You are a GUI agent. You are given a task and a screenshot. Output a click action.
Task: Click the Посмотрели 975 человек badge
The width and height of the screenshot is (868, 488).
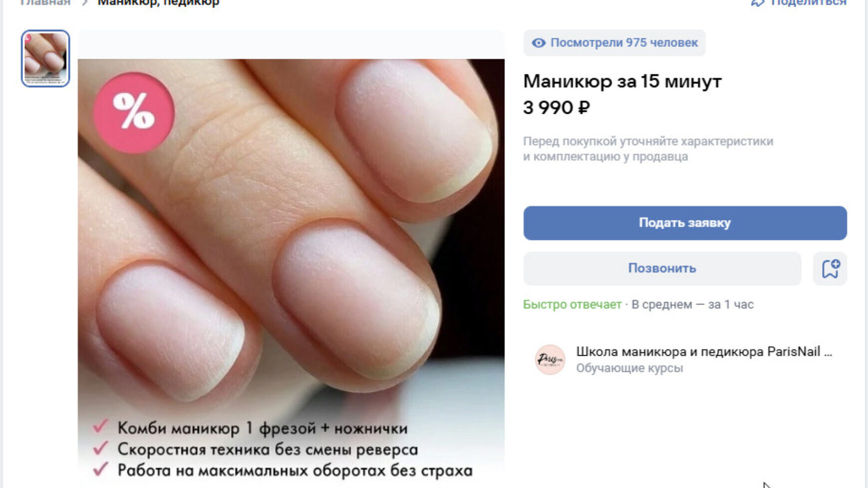[615, 43]
